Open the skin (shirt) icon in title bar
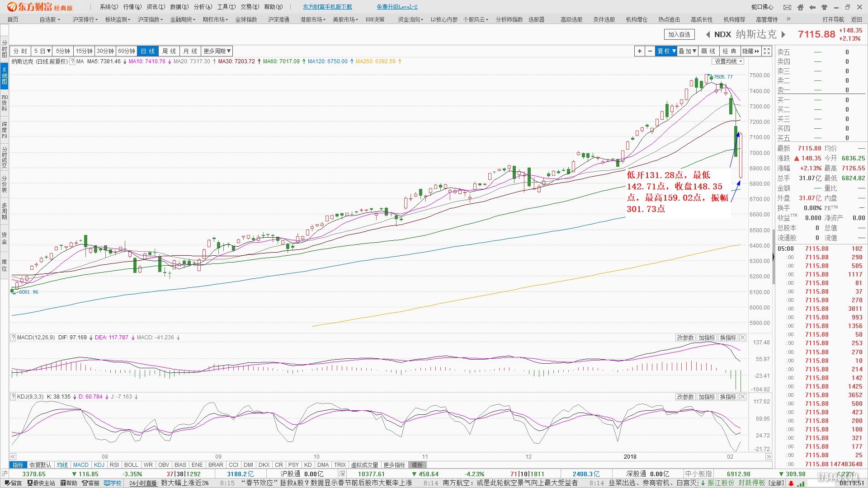The width and height of the screenshot is (868, 488). coord(825,7)
